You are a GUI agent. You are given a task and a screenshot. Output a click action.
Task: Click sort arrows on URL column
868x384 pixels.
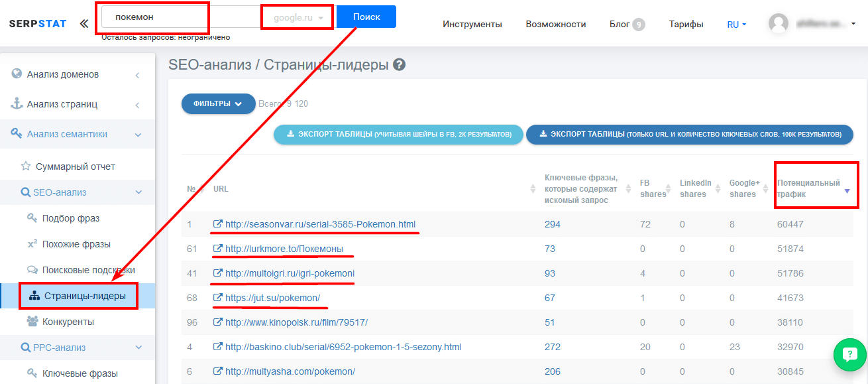pyautogui.click(x=533, y=189)
